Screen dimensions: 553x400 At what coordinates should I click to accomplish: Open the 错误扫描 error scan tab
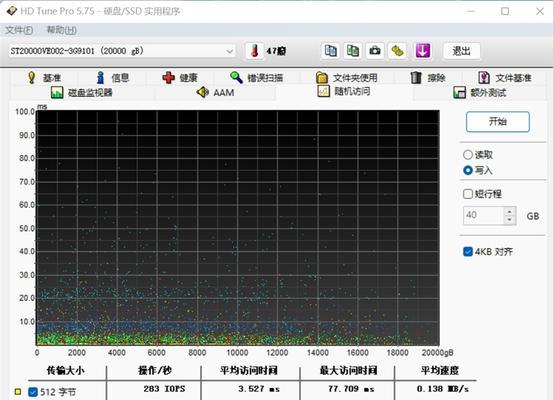click(256, 78)
